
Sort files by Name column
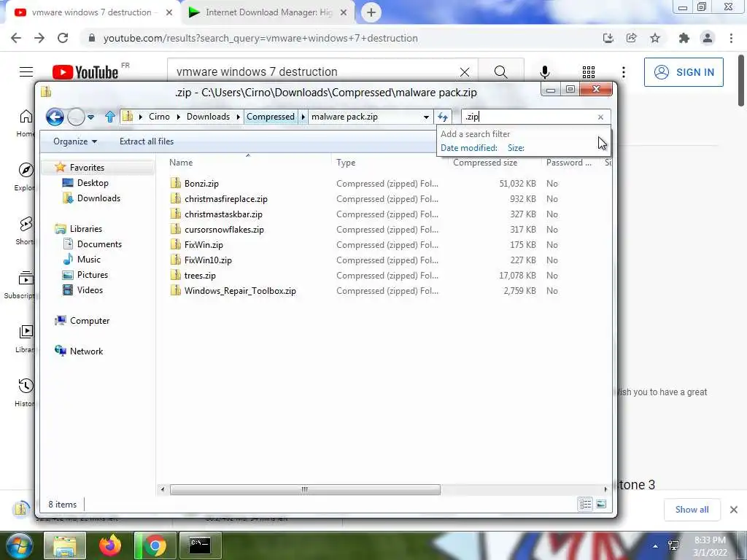(x=181, y=163)
